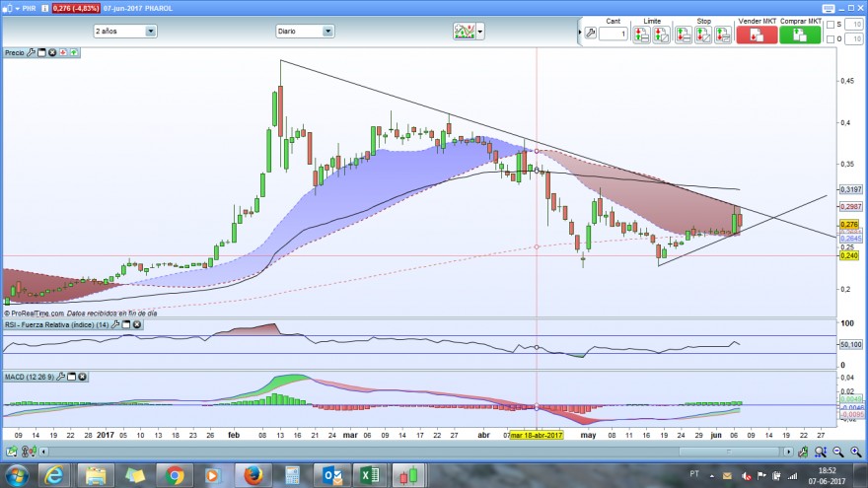The image size is (868, 488).
Task: Click the Excel icon in taskbar
Action: coord(369,475)
